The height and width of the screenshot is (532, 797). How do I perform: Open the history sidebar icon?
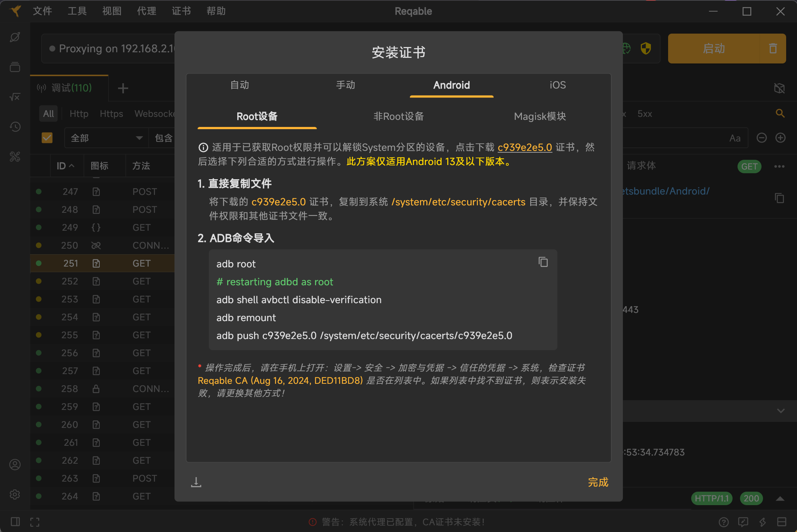click(x=15, y=127)
